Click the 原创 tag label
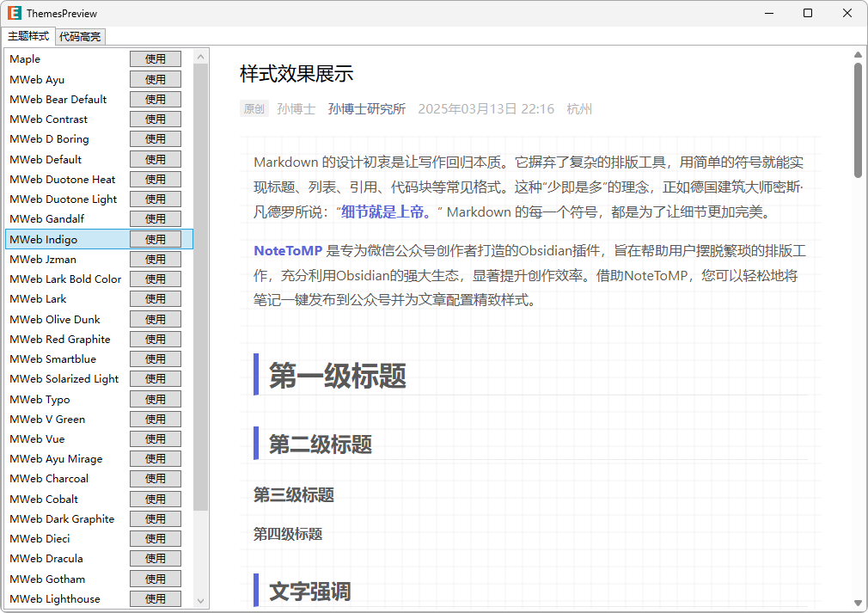 click(x=254, y=109)
